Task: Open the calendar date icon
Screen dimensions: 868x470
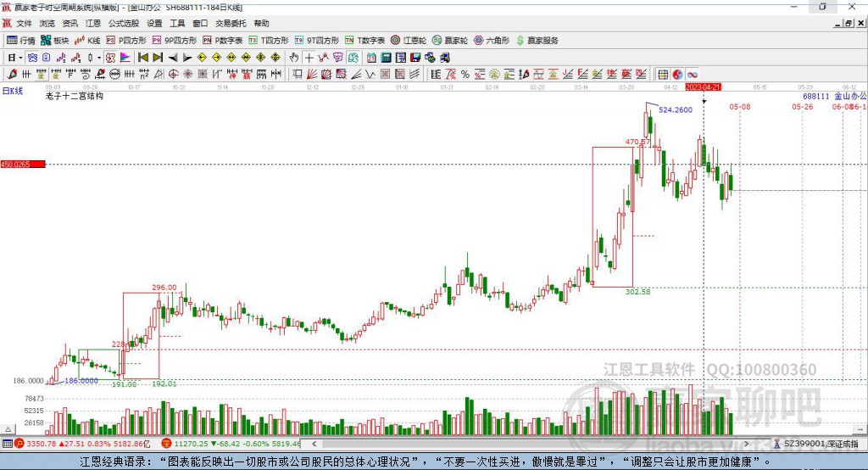Action: (371, 58)
